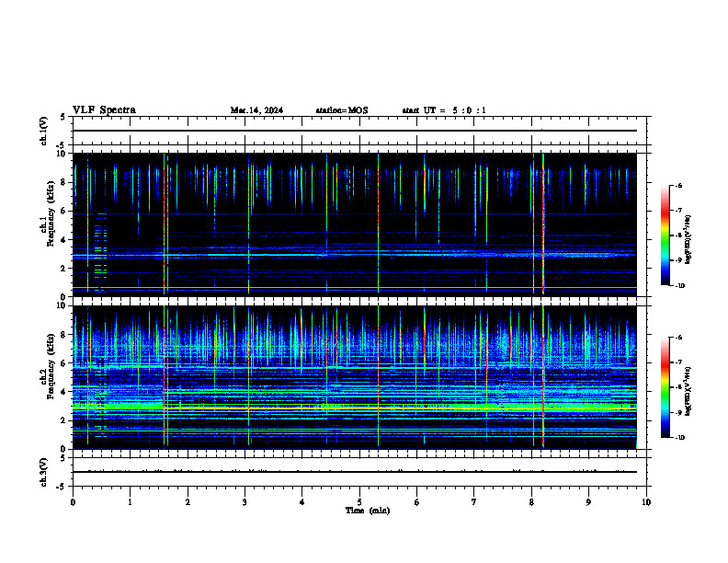
Task: Click the "station=MOS" header label
Action: (x=342, y=110)
